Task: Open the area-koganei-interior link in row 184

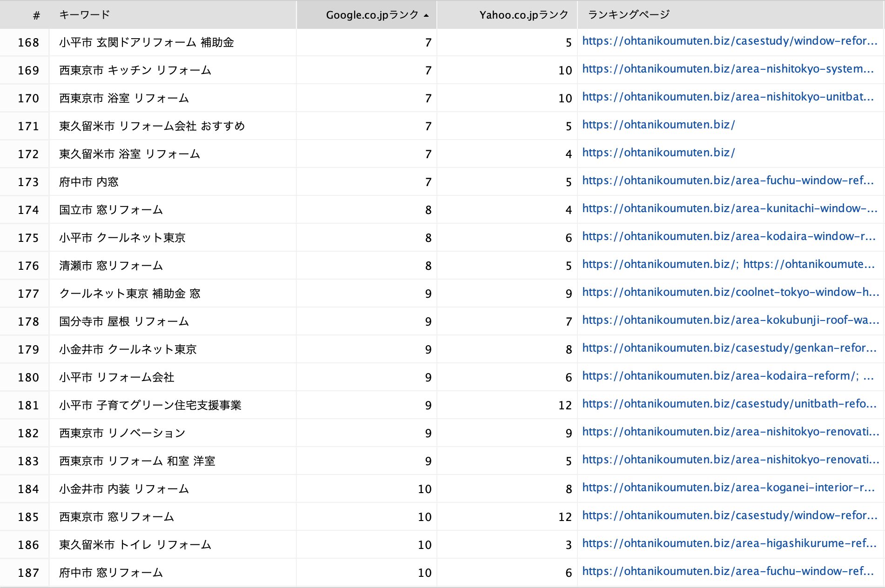Action: 728,488
